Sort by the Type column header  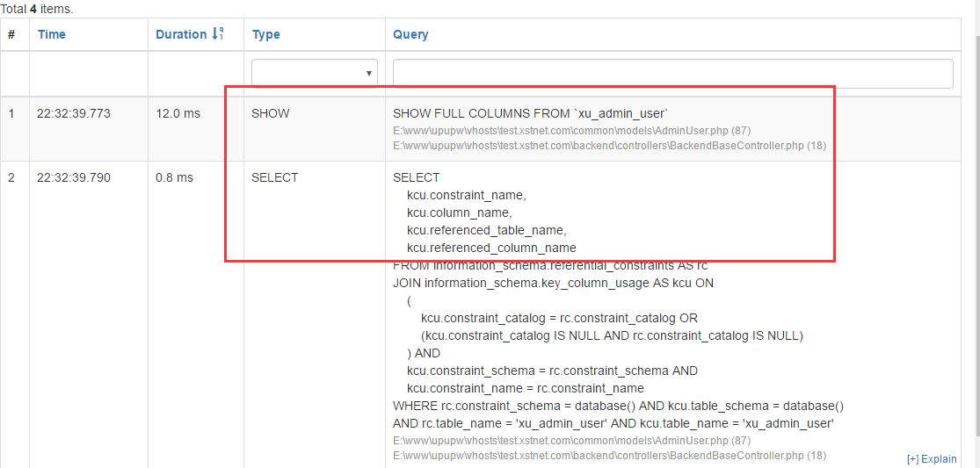pyautogui.click(x=265, y=34)
